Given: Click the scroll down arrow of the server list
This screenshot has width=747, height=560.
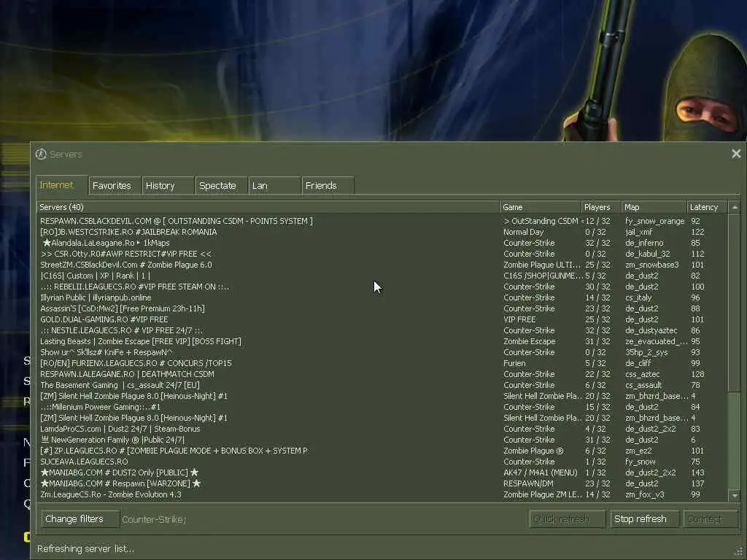Looking at the screenshot, I should [x=735, y=496].
